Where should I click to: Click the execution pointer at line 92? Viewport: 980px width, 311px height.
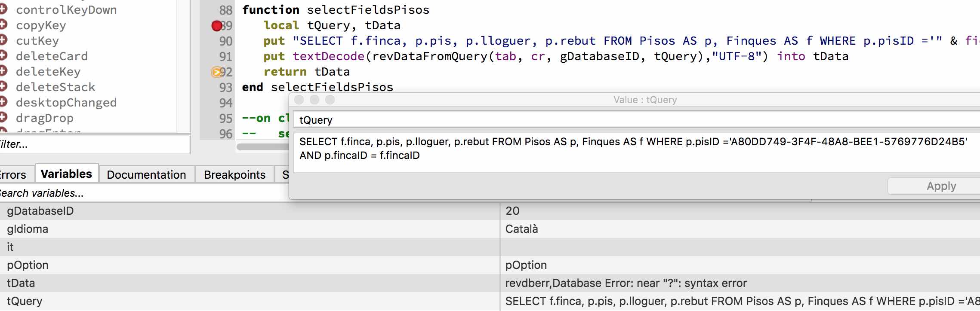coord(216,72)
